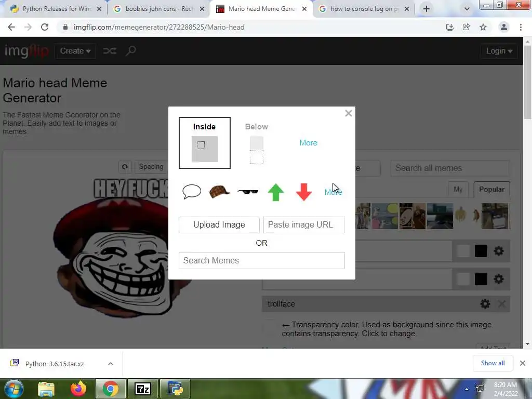The width and height of the screenshot is (532, 399).
Task: Open 7-Zip from taskbar
Action: (142, 389)
